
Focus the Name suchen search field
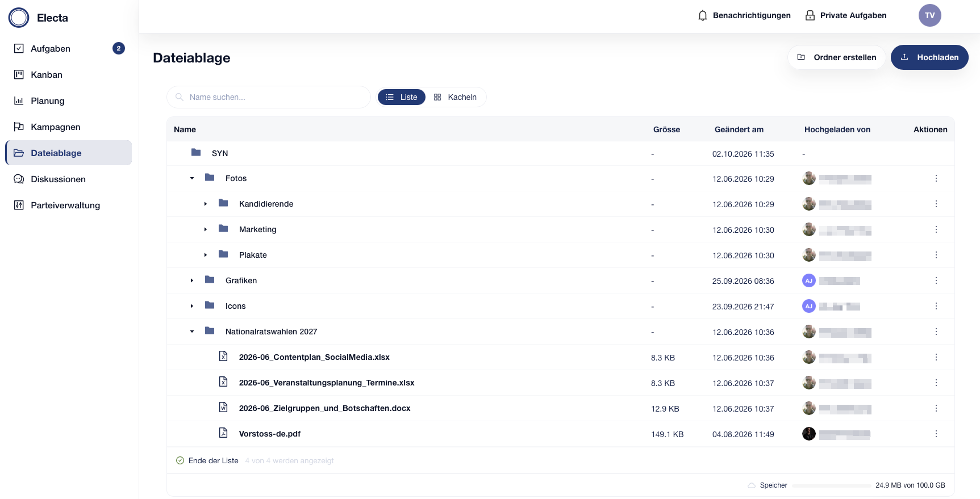269,97
